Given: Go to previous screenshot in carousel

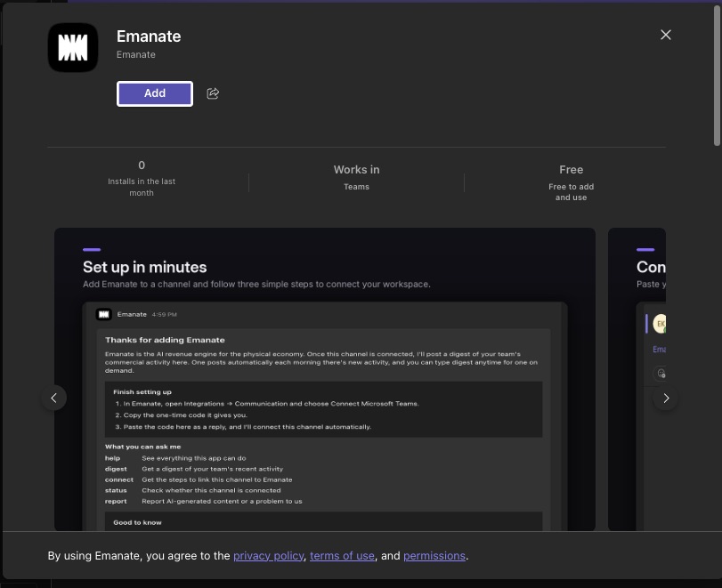Looking at the screenshot, I should (x=54, y=398).
